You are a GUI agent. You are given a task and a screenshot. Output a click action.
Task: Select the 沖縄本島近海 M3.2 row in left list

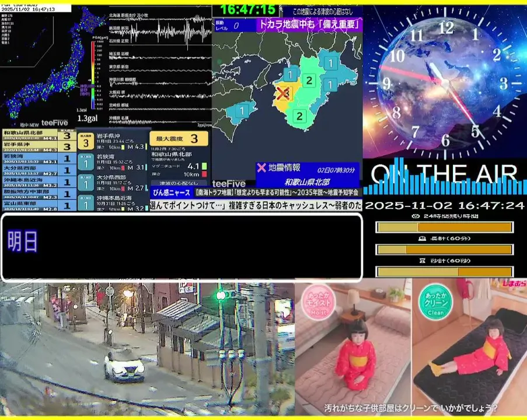[39, 182]
